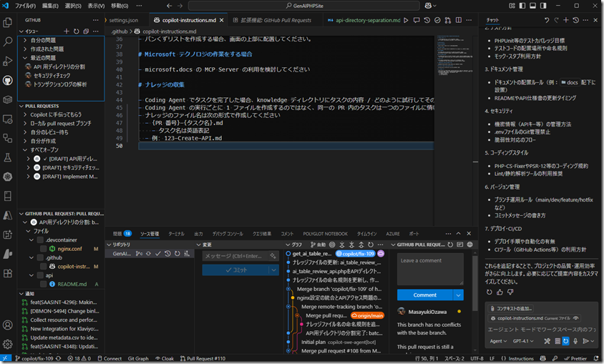Screen dimensions: 604x364
Task: Show chat history in chat panel
Action: click(575, 20)
